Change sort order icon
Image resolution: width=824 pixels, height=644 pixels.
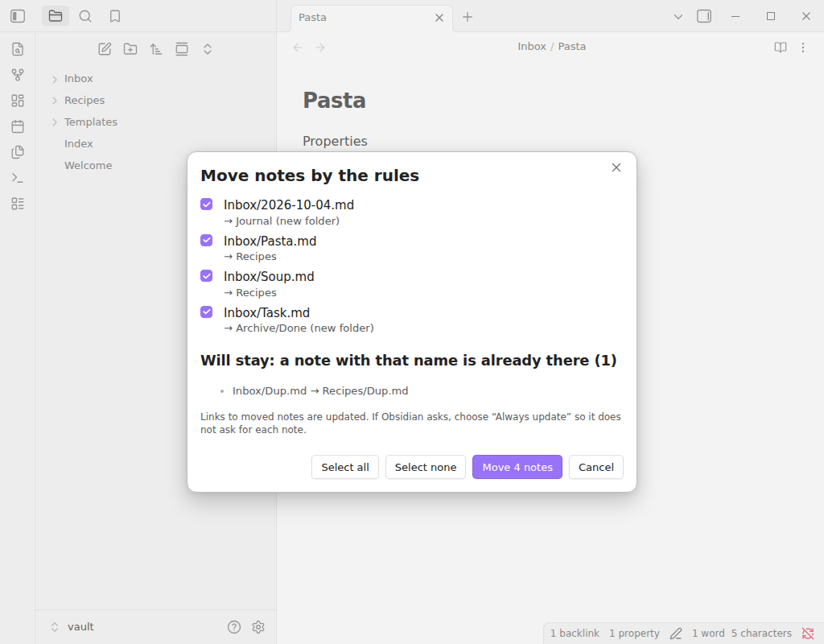coord(156,49)
